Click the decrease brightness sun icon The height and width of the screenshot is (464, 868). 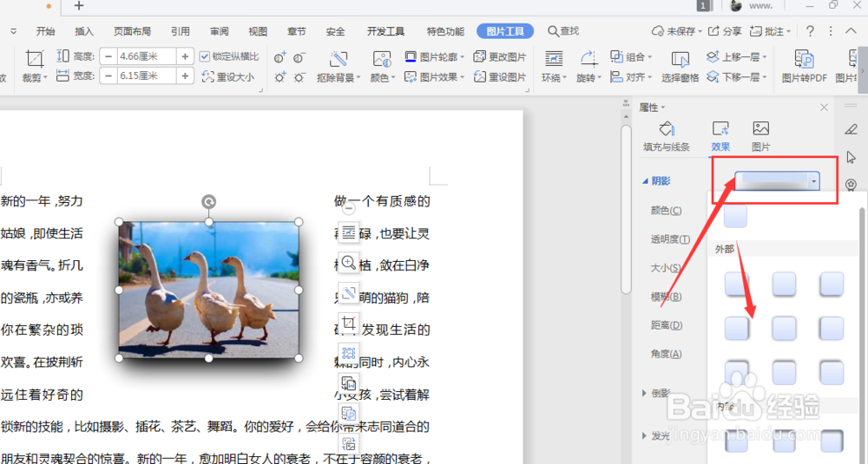tap(299, 77)
